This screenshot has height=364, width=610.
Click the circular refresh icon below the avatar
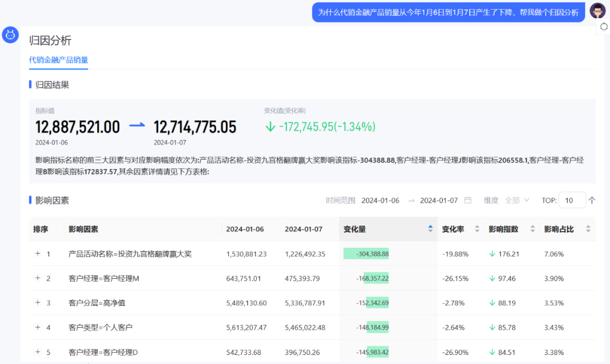click(x=605, y=27)
